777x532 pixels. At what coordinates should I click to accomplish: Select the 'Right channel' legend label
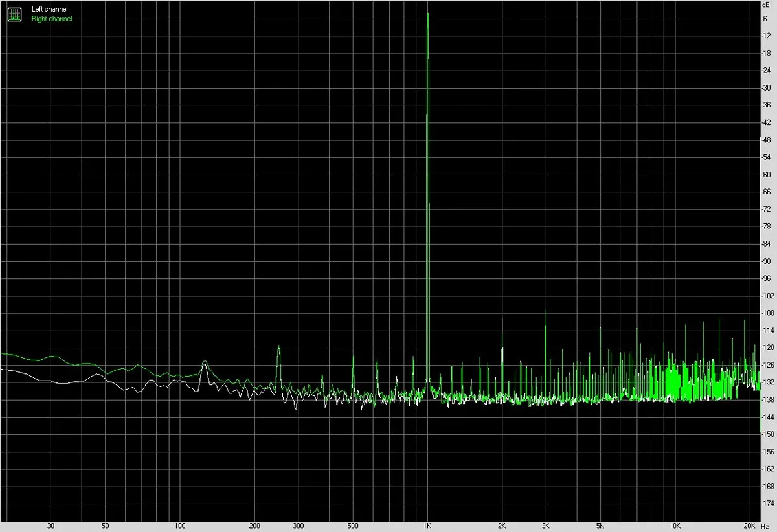[x=52, y=19]
